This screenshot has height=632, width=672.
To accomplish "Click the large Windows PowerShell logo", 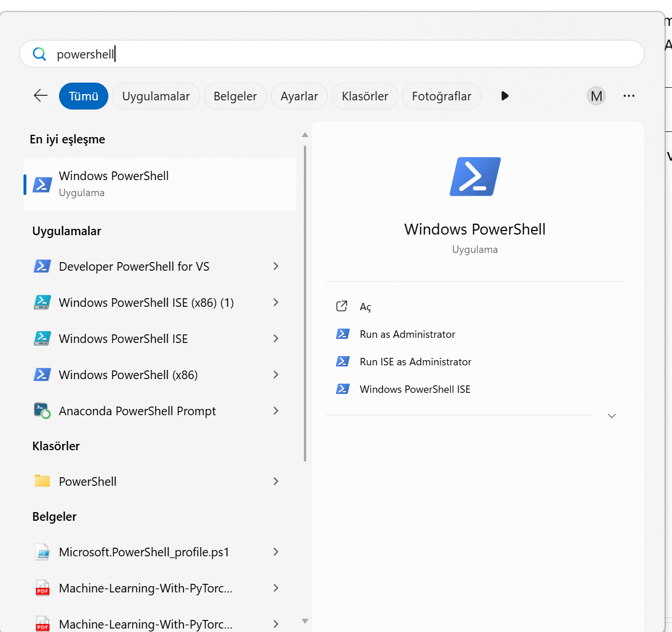I will (475, 177).
